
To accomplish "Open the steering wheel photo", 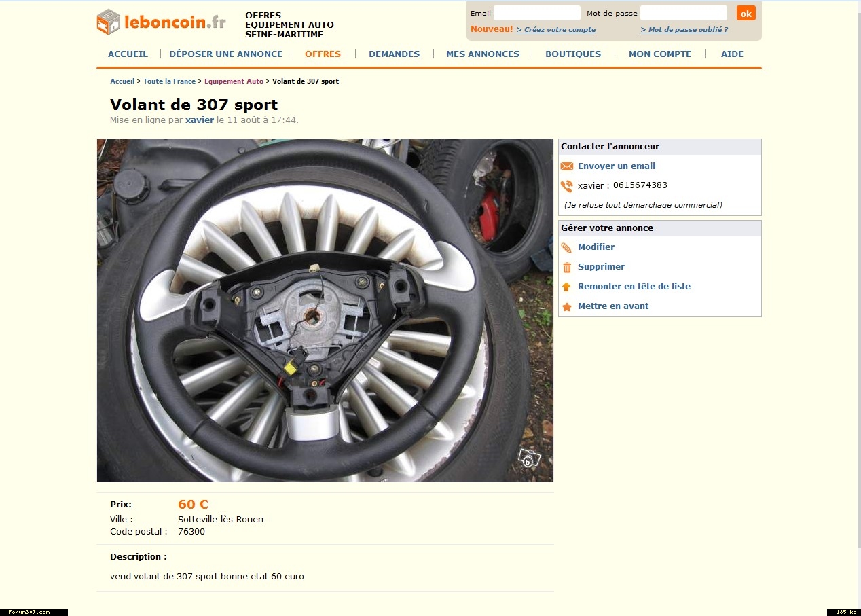I will click(x=325, y=310).
